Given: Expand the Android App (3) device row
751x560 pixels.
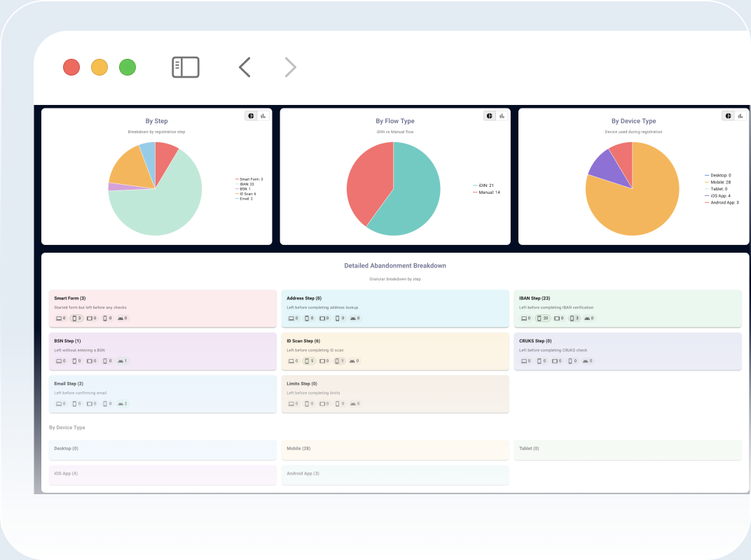Looking at the screenshot, I should [x=395, y=475].
